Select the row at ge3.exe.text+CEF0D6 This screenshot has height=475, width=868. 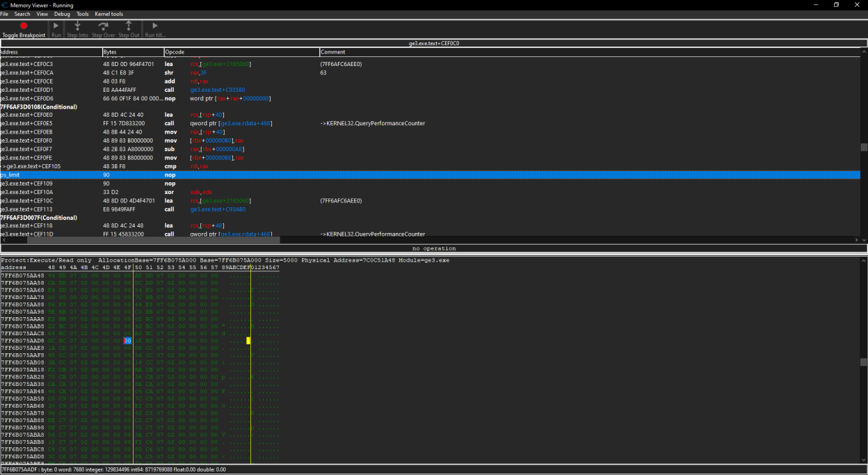[430, 98]
